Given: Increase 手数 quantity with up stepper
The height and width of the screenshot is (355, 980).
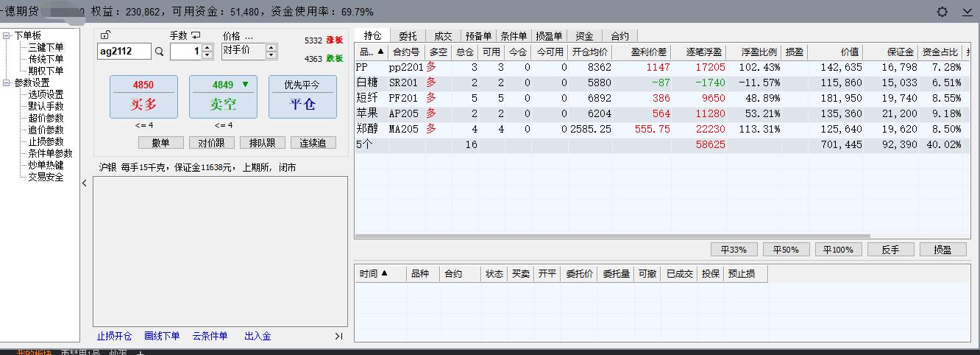Looking at the screenshot, I should click(x=209, y=47).
